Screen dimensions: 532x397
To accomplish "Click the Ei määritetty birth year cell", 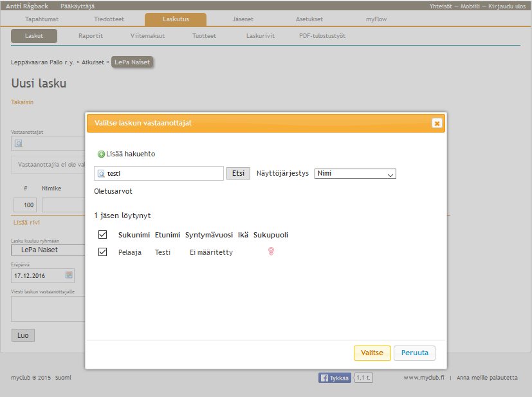I will (211, 252).
